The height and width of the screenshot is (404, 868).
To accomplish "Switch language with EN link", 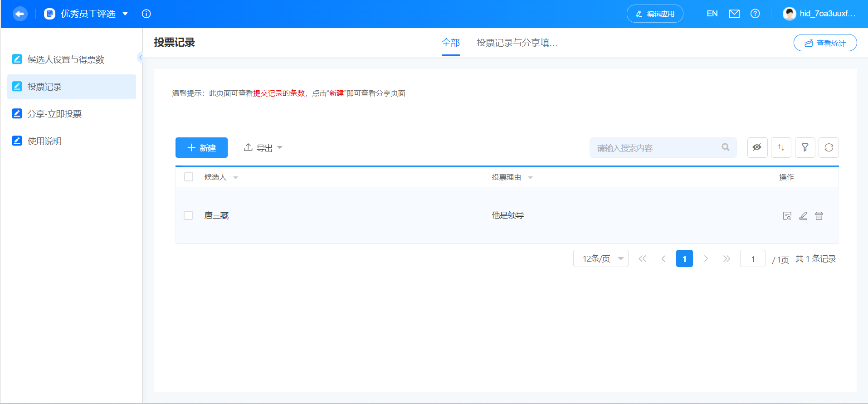I will click(x=712, y=14).
